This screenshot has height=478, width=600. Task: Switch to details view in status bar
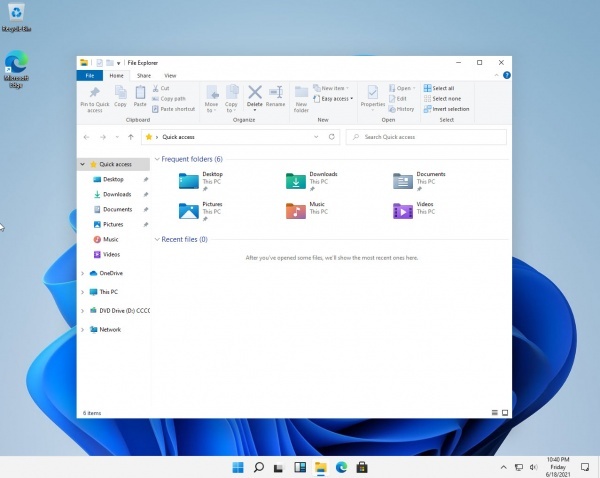(x=494, y=413)
